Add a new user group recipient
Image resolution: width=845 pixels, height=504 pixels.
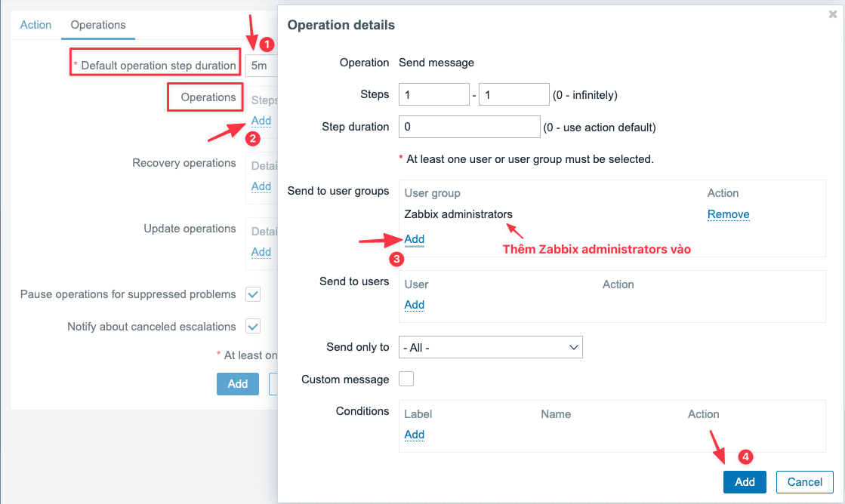coord(414,239)
